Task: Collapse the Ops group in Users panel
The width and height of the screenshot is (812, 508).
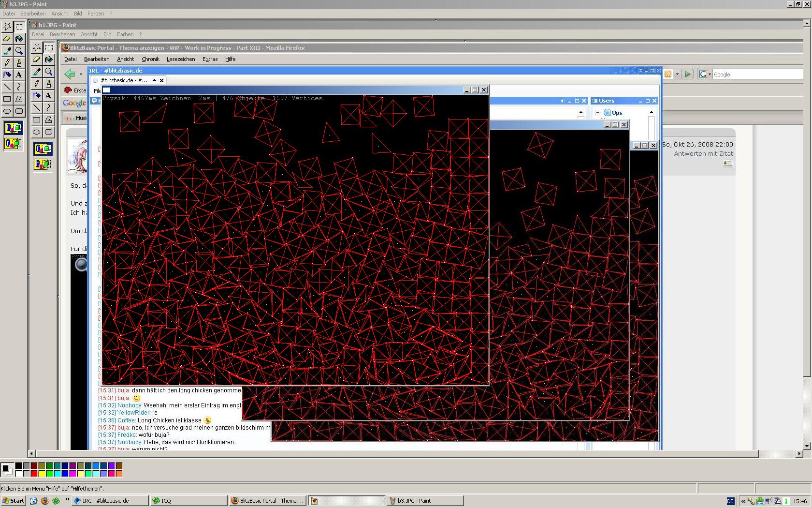Action: pyautogui.click(x=597, y=113)
